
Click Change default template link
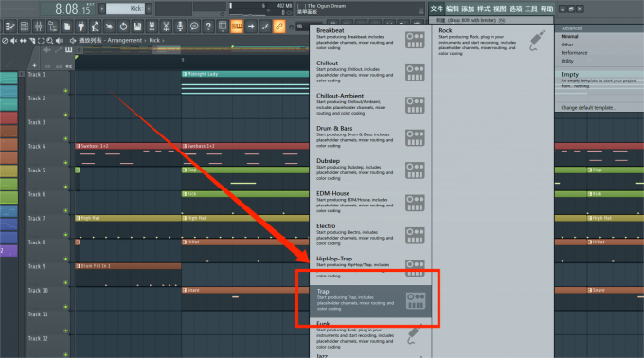(x=588, y=108)
